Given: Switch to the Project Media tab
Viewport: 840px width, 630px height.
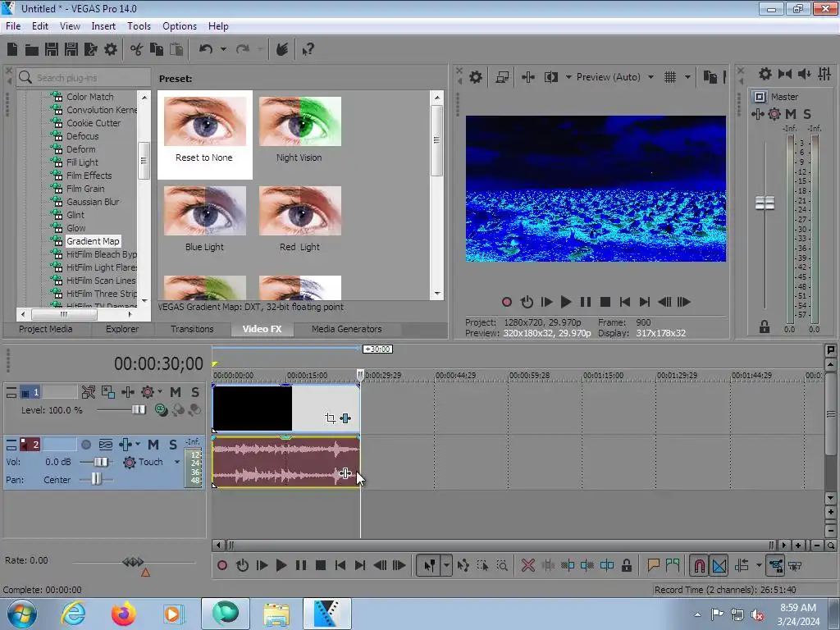Looking at the screenshot, I should point(46,329).
